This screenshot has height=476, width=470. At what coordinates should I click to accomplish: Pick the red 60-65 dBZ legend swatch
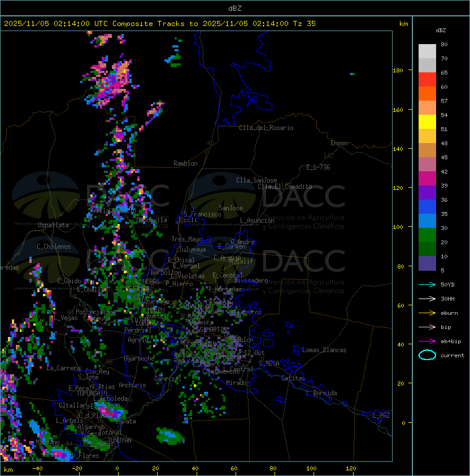(427, 80)
